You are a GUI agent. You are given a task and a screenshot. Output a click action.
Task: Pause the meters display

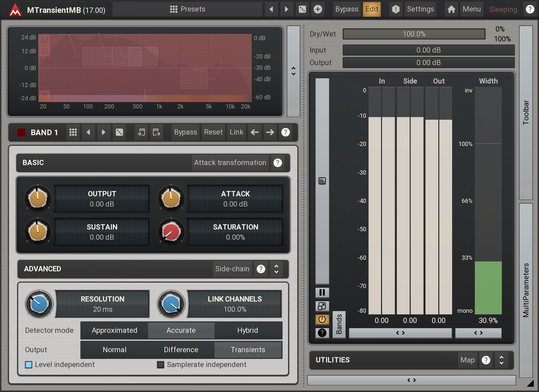point(322,292)
